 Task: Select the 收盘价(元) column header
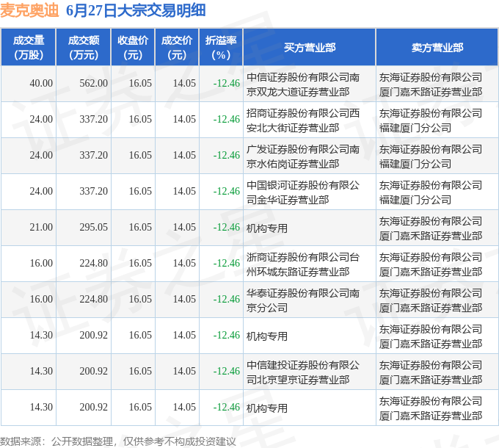133,47
